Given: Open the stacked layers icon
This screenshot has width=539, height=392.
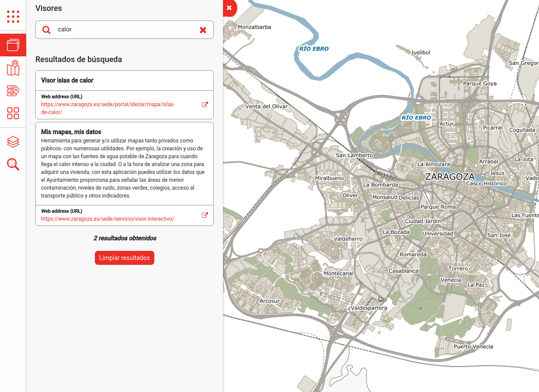Looking at the screenshot, I should pos(13,142).
